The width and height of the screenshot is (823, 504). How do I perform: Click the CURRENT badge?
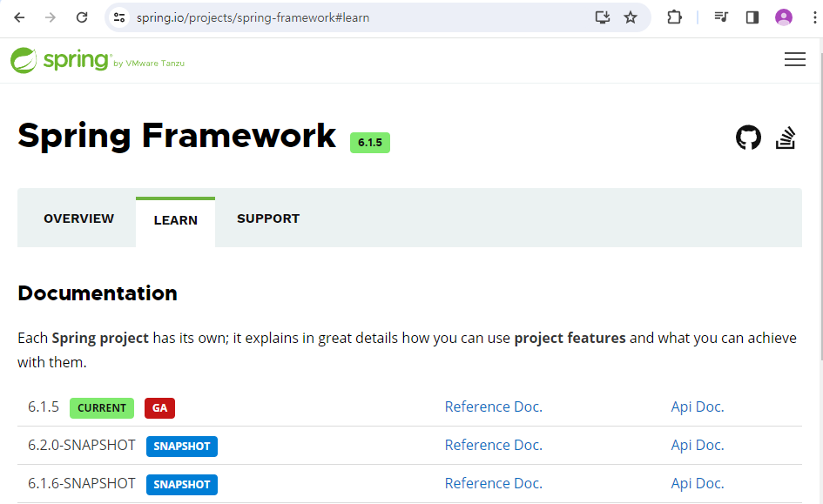point(102,408)
